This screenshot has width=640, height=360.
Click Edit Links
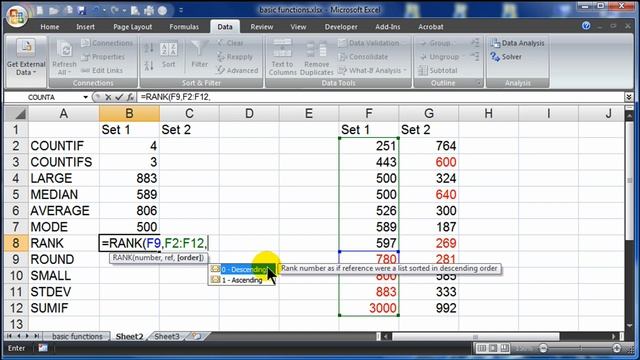tap(102, 70)
